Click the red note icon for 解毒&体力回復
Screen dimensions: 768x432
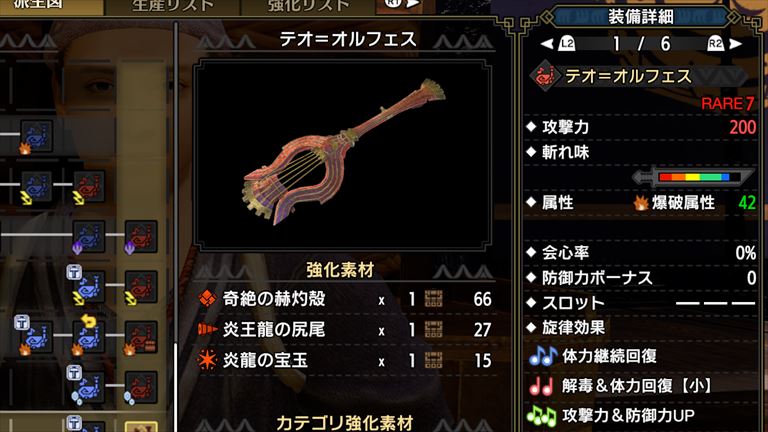(541, 386)
